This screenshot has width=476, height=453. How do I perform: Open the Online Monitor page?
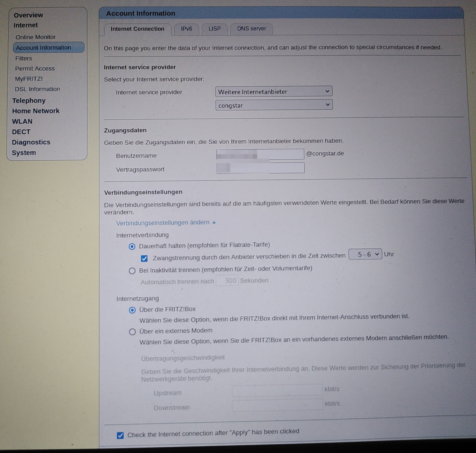36,37
